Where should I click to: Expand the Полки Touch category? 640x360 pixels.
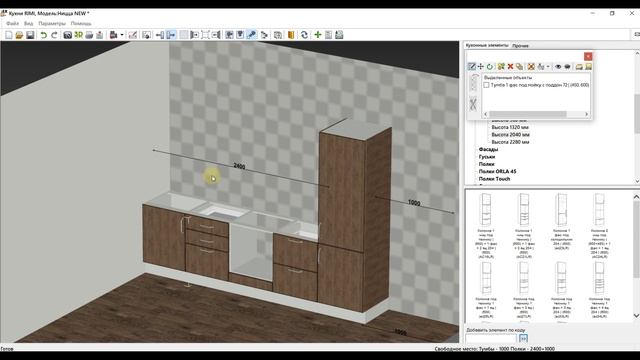pyautogui.click(x=494, y=179)
